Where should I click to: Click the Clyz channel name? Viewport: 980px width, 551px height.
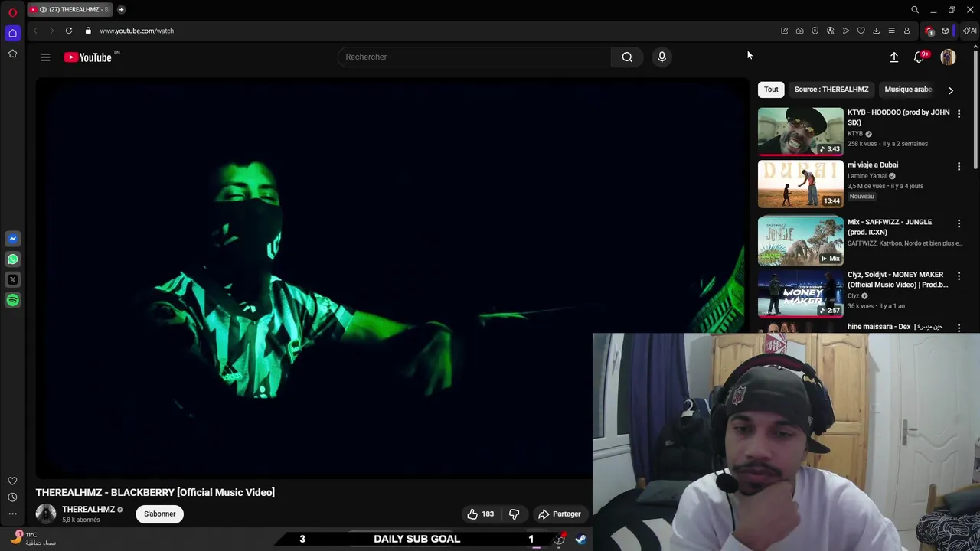click(853, 296)
